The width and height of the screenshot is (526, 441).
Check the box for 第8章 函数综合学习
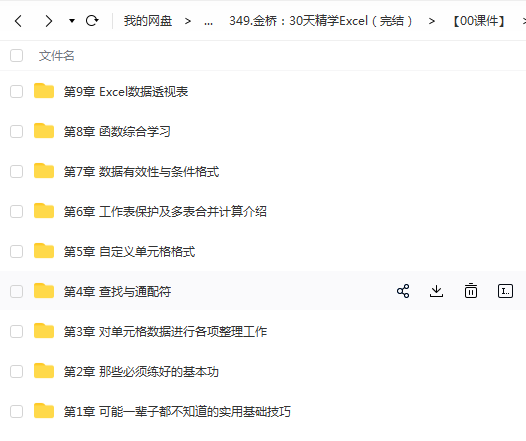coord(16,131)
